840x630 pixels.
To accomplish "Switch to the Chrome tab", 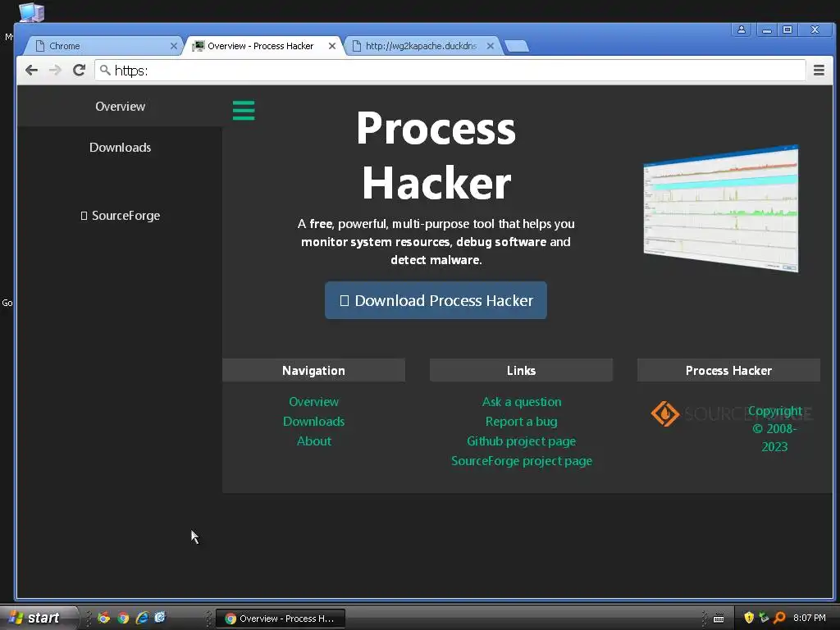I will point(102,46).
